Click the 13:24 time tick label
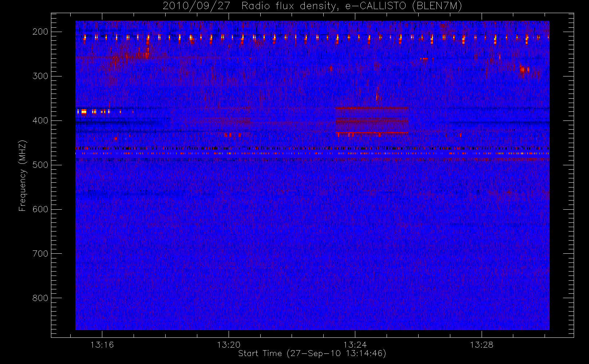 click(355, 345)
